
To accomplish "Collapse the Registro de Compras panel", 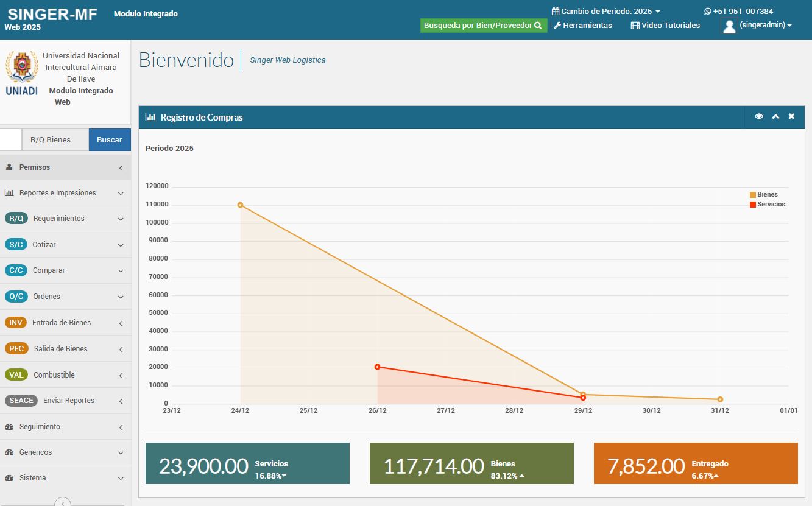I will click(x=775, y=116).
